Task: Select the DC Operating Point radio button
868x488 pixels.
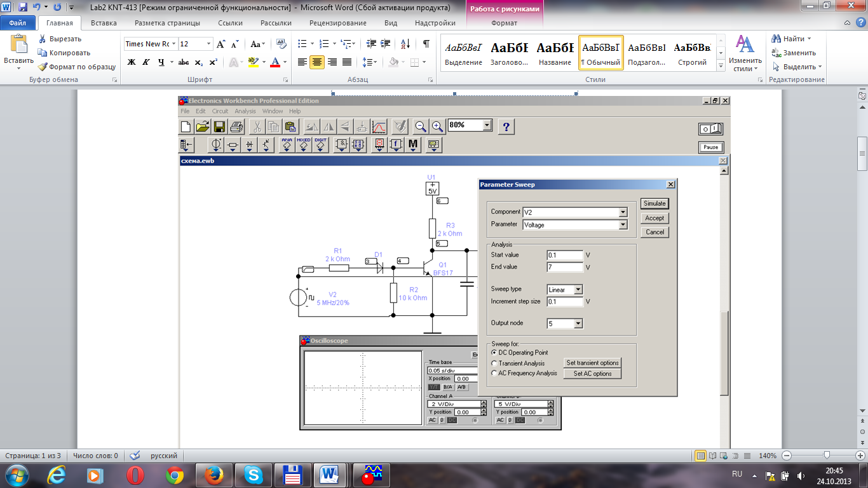Action: pos(494,353)
